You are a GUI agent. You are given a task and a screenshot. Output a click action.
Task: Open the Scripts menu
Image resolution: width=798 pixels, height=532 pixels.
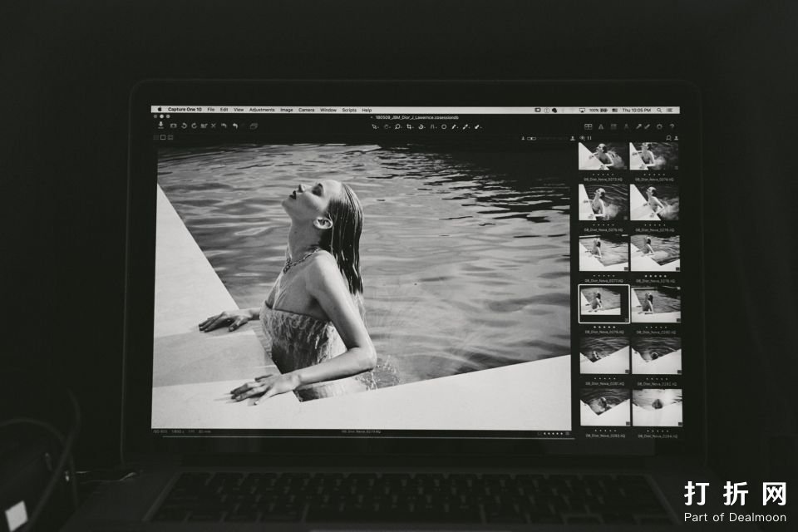[x=349, y=110]
